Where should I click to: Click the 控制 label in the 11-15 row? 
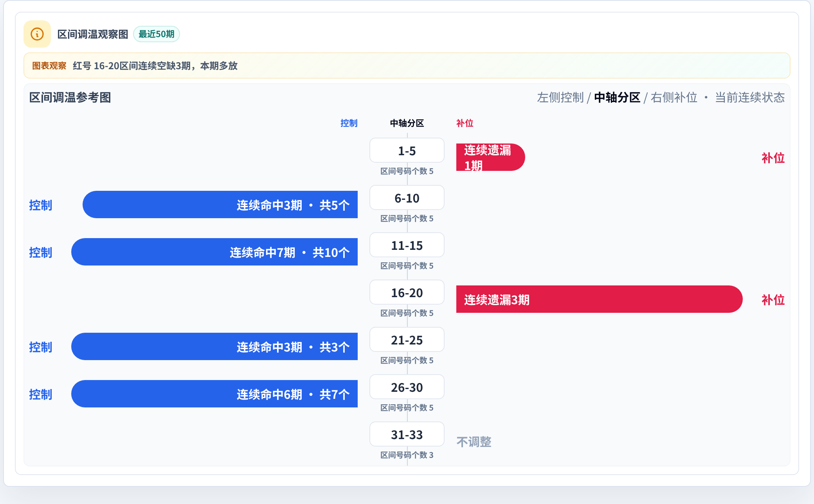41,253
